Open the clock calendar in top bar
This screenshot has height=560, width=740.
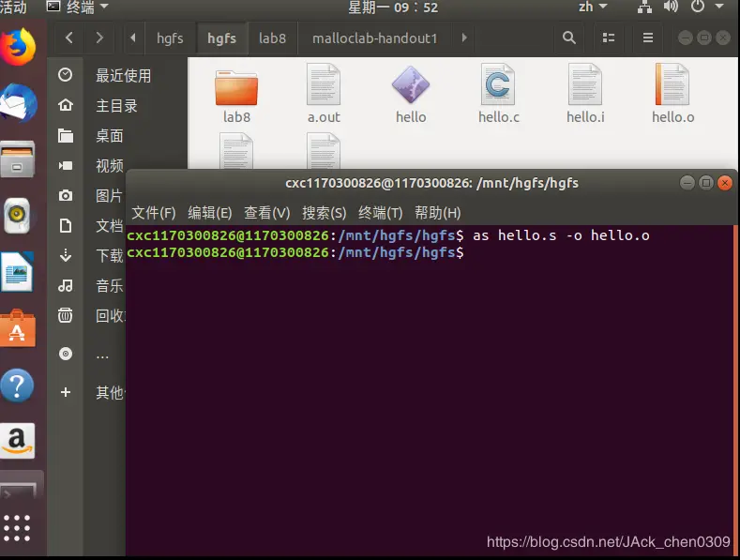point(393,8)
